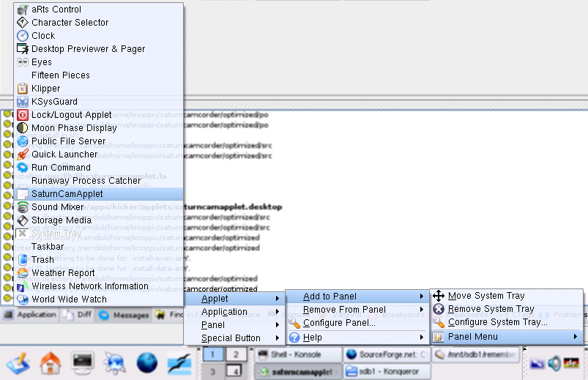The height and width of the screenshot is (380, 588).
Task: Pick Lock/Logout Applet in the list
Action: point(71,115)
